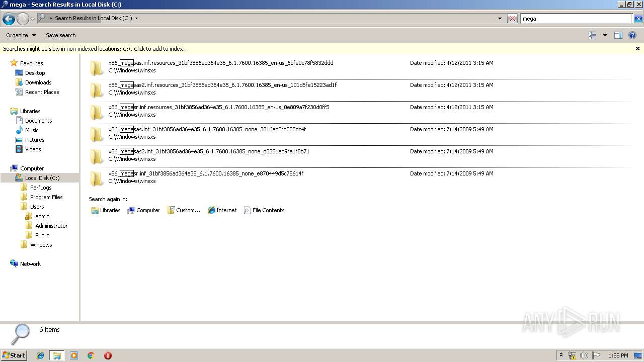The width and height of the screenshot is (644, 362).
Task: Open the Music library
Action: pos(32,130)
